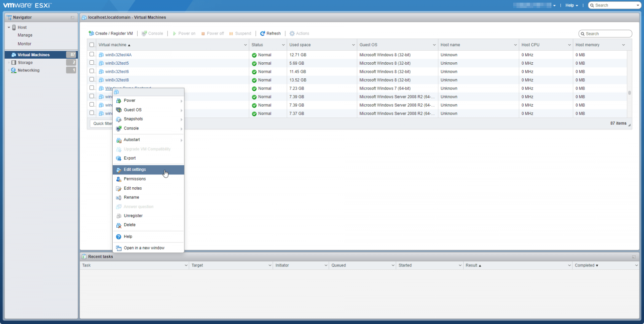Click the Unregister icon in context menu
This screenshot has height=324, width=644.
coord(119,216)
